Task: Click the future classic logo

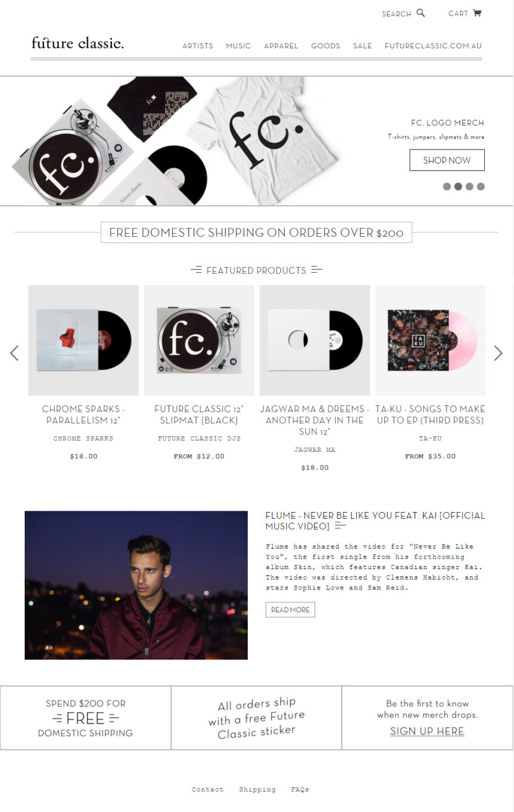Action: coord(77,43)
